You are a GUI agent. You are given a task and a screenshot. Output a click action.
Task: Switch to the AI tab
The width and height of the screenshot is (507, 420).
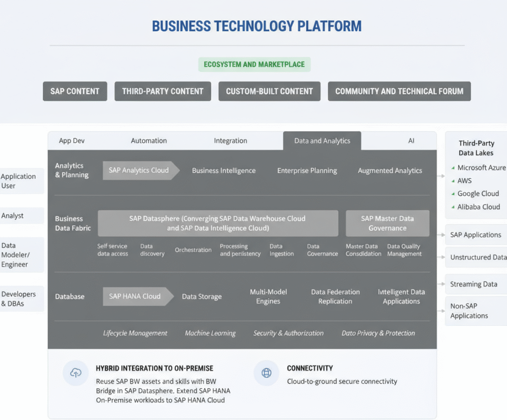tap(411, 141)
